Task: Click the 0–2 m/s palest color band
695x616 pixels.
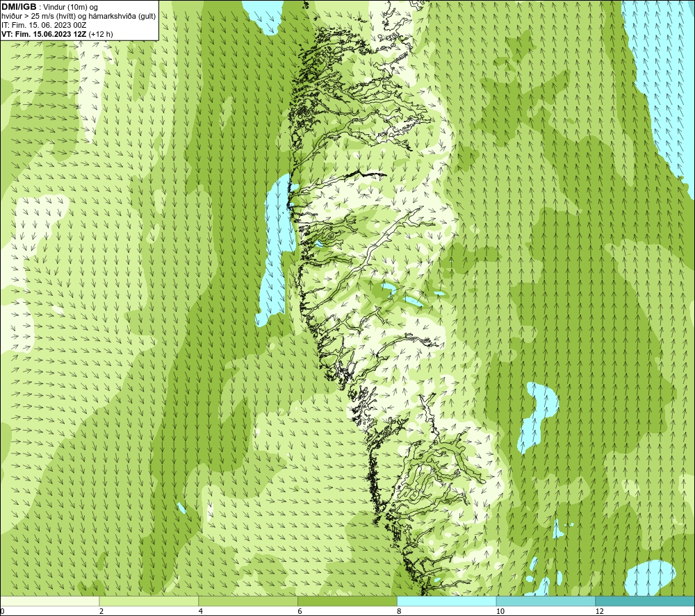Action: [x=49, y=601]
